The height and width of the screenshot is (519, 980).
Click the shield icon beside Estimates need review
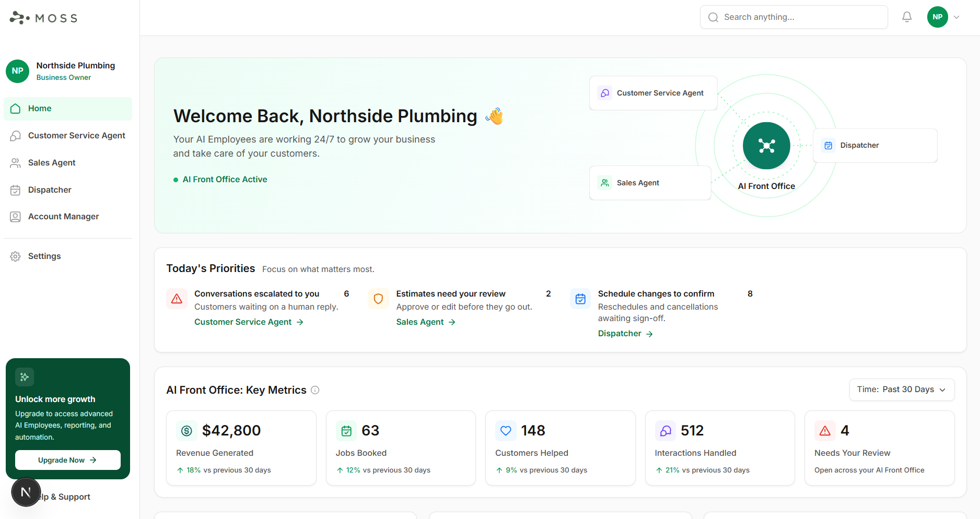378,299
